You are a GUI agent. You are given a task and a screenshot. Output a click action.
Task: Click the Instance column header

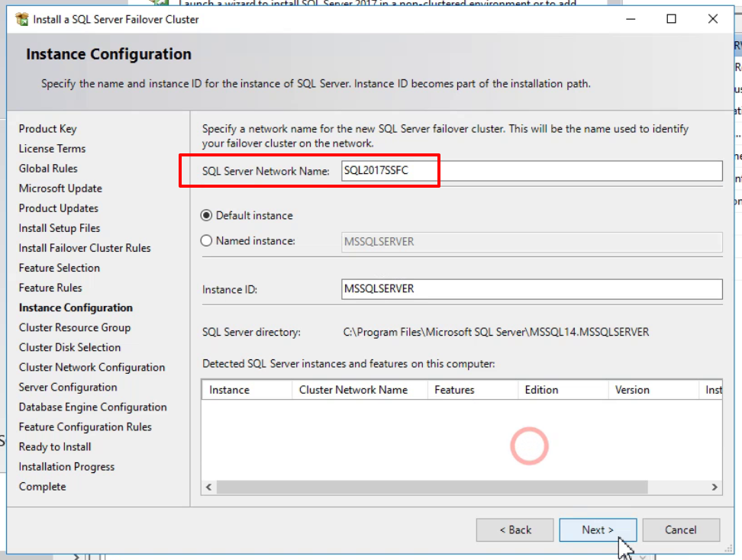(x=247, y=390)
